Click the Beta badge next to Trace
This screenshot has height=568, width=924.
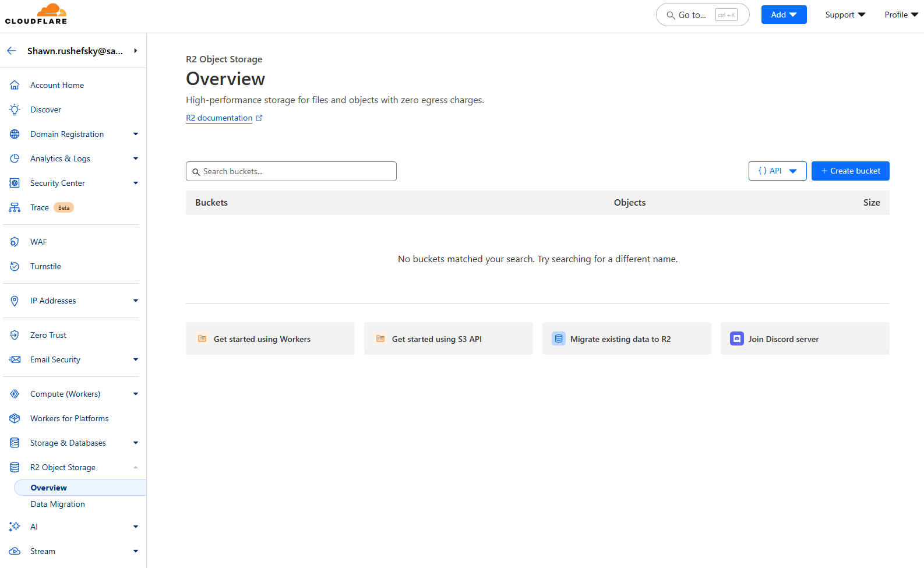(x=64, y=207)
